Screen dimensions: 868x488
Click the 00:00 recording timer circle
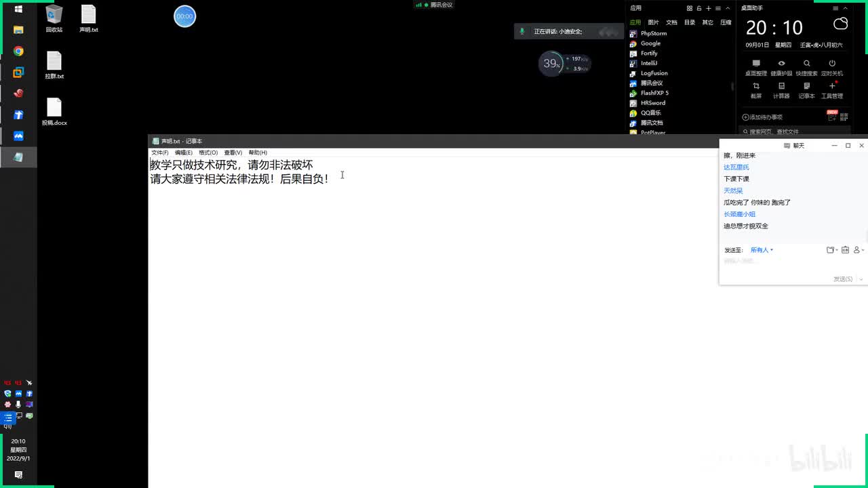(184, 16)
